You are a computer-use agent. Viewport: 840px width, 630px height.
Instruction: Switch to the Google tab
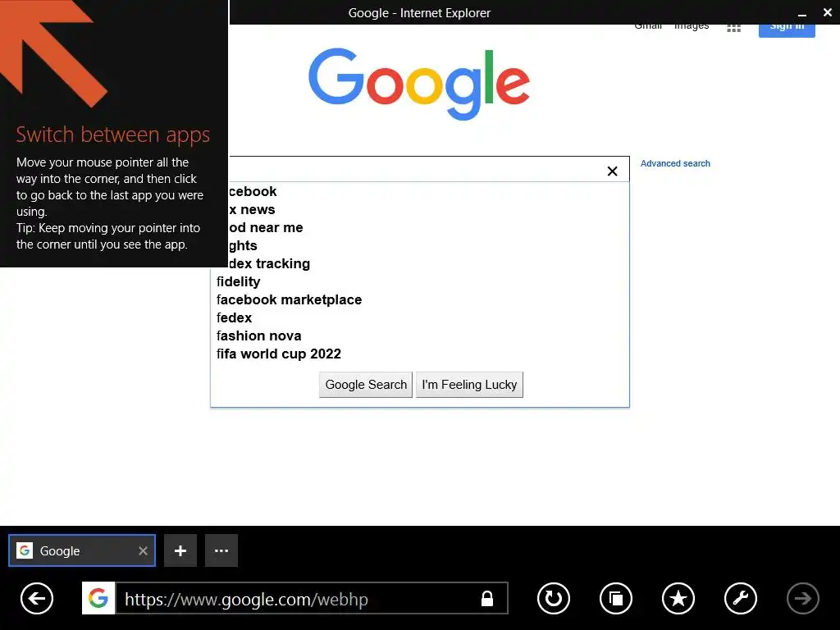[x=82, y=550]
